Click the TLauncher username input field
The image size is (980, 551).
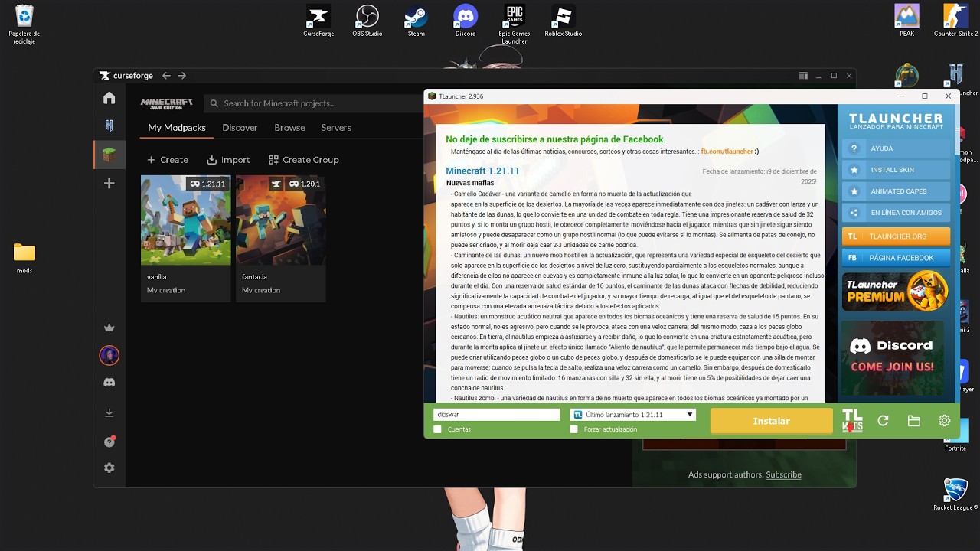pyautogui.click(x=496, y=415)
